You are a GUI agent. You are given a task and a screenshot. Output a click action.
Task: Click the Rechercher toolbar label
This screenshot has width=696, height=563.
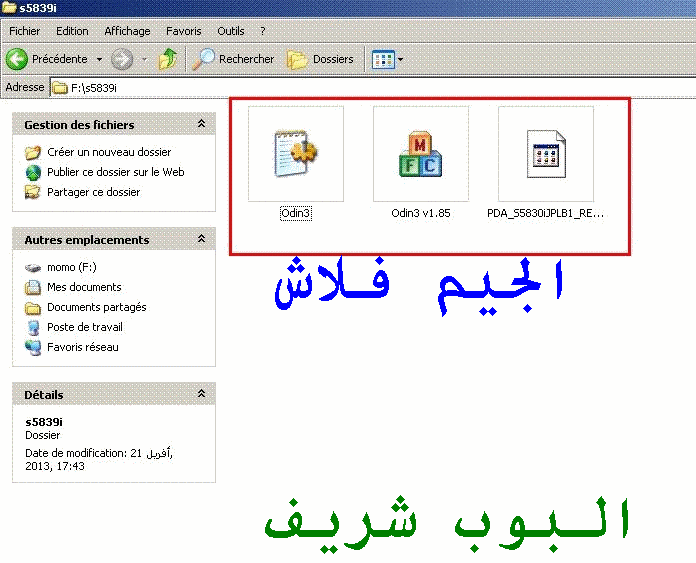246,59
